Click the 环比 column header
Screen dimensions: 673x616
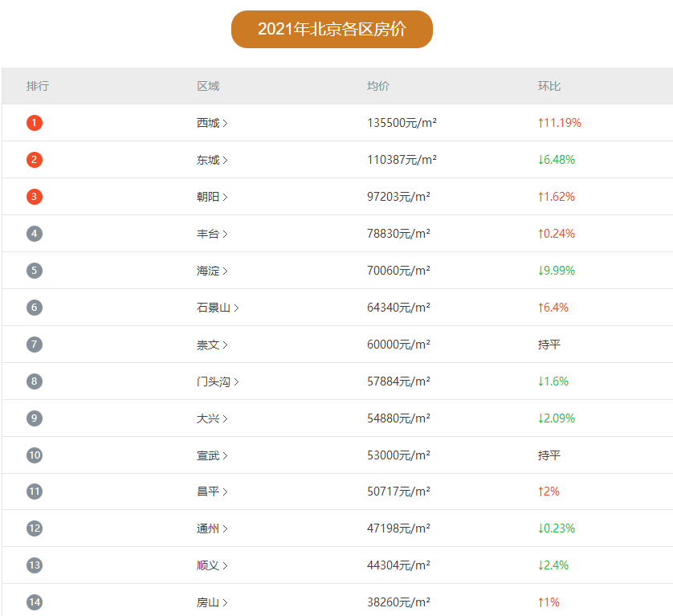pos(549,86)
